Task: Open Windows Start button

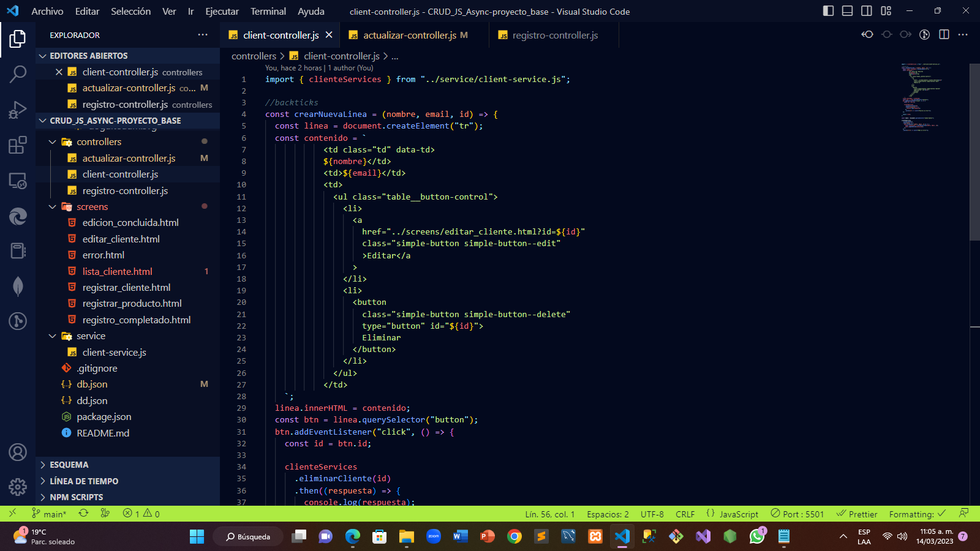Action: pyautogui.click(x=197, y=536)
